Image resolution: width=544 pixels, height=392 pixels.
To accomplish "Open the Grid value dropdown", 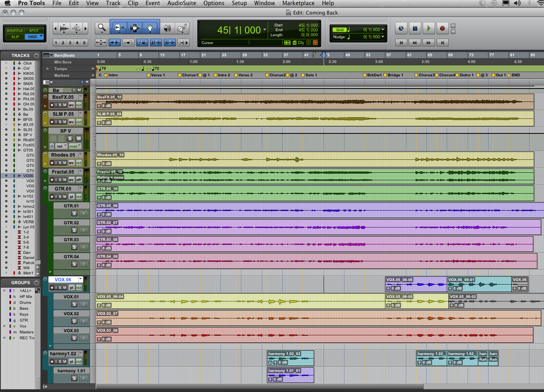I will coord(383,30).
